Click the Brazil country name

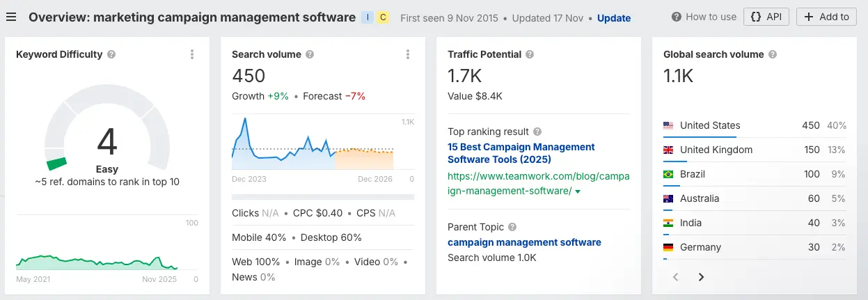click(x=693, y=174)
